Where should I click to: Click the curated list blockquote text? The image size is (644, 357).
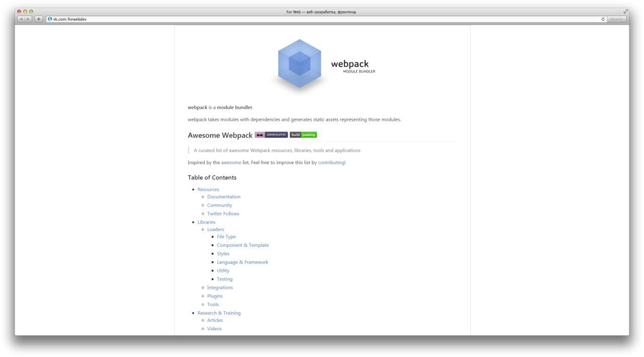tap(277, 151)
